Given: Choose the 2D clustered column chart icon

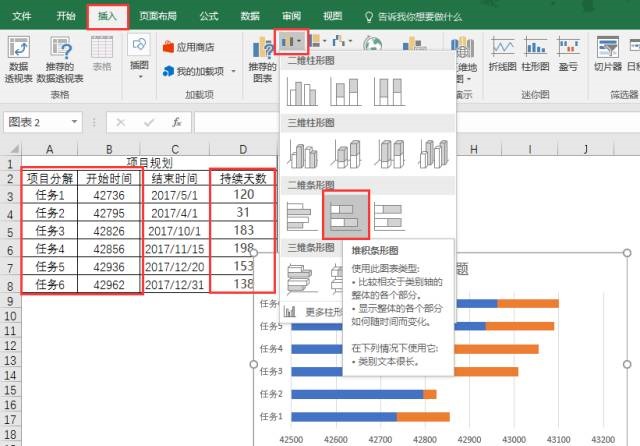Looking at the screenshot, I should [x=302, y=93].
